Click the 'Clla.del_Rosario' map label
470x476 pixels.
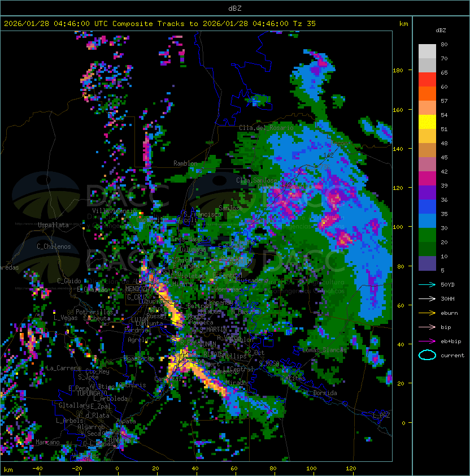click(266, 128)
